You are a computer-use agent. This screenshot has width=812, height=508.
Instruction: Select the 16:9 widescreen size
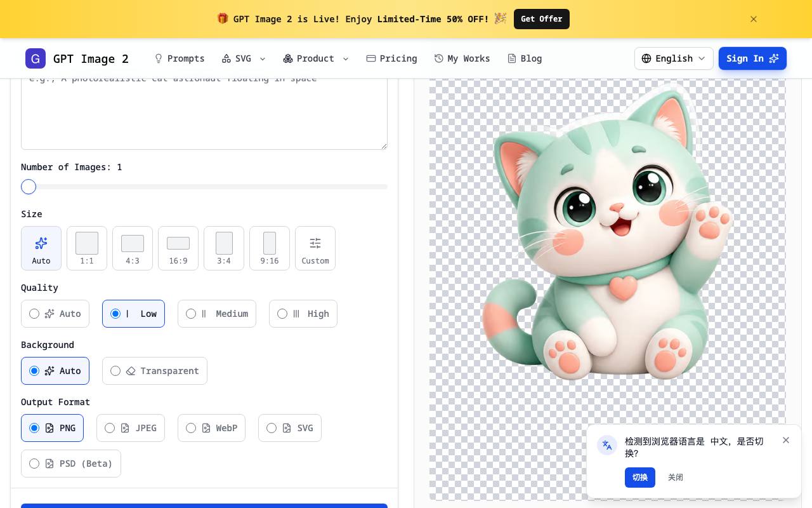[178, 248]
